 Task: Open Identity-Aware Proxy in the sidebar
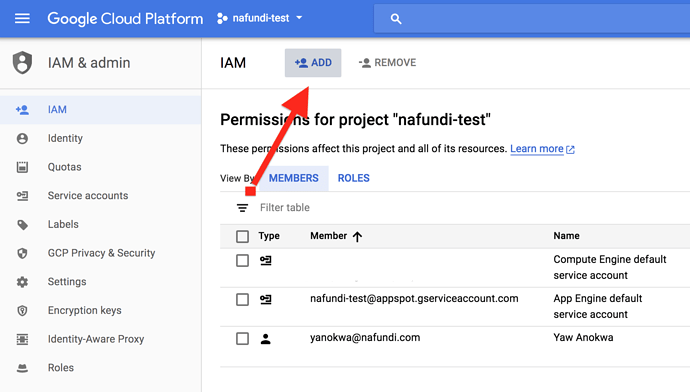[x=100, y=339]
